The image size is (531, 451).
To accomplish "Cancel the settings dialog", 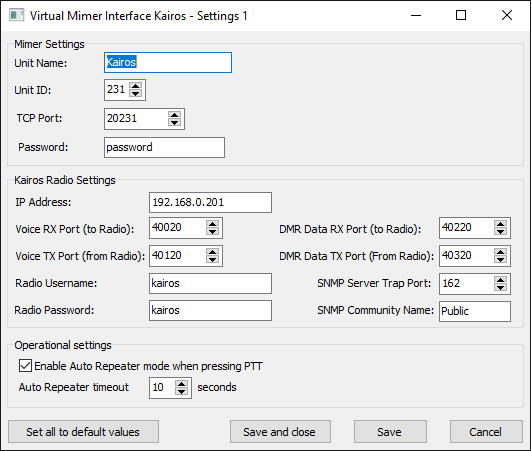I will point(486,432).
